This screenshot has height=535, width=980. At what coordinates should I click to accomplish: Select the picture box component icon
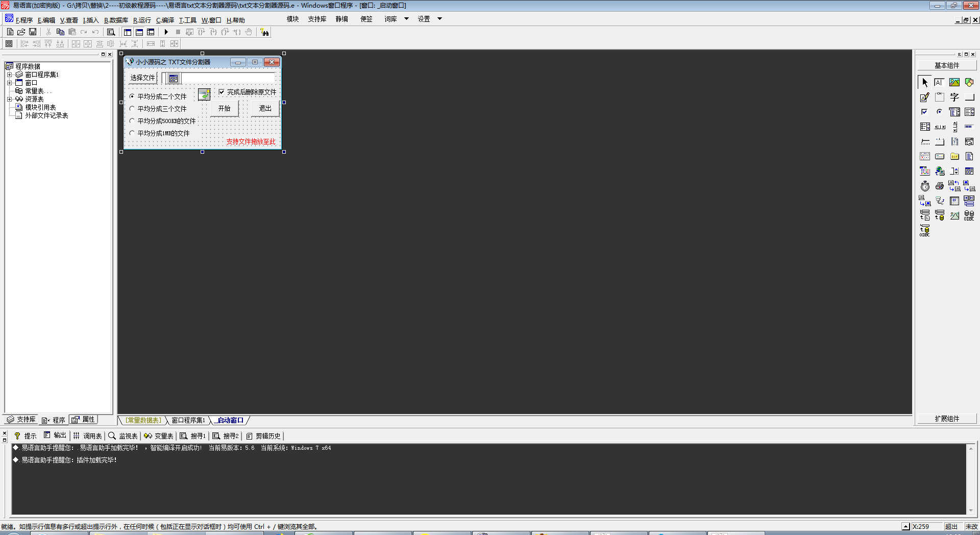pos(954,82)
